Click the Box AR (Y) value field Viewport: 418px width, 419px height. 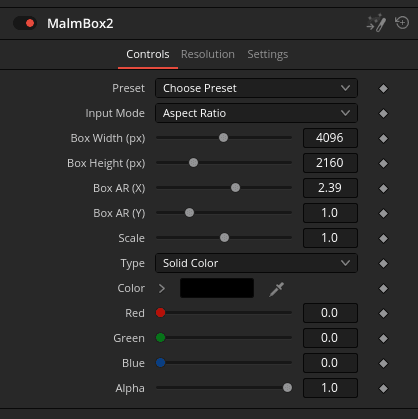click(330, 213)
